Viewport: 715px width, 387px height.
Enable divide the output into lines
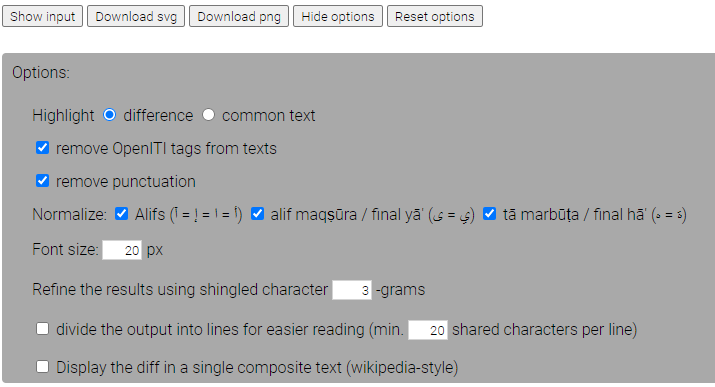(x=42, y=329)
